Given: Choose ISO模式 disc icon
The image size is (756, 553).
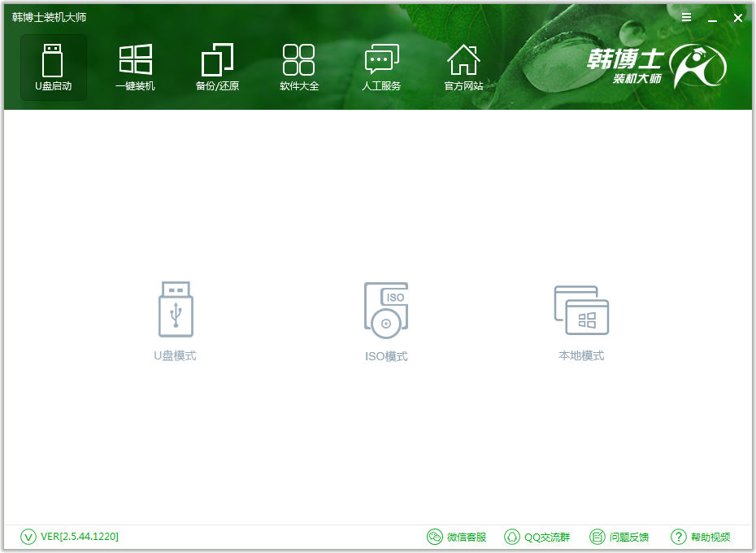Looking at the screenshot, I should pos(386,310).
